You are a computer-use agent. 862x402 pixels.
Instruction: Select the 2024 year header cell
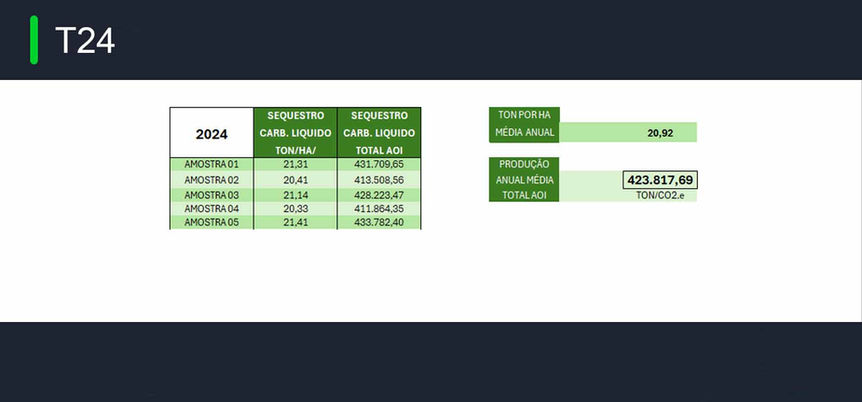click(211, 133)
